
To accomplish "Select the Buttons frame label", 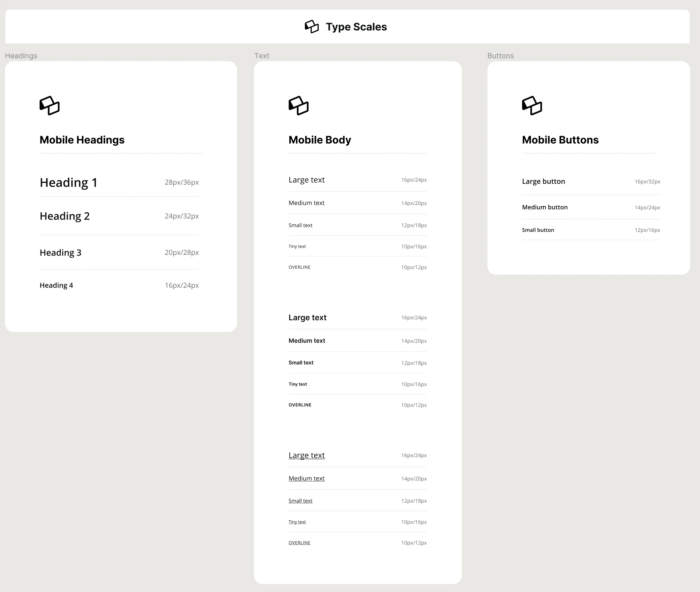I will pyautogui.click(x=500, y=56).
